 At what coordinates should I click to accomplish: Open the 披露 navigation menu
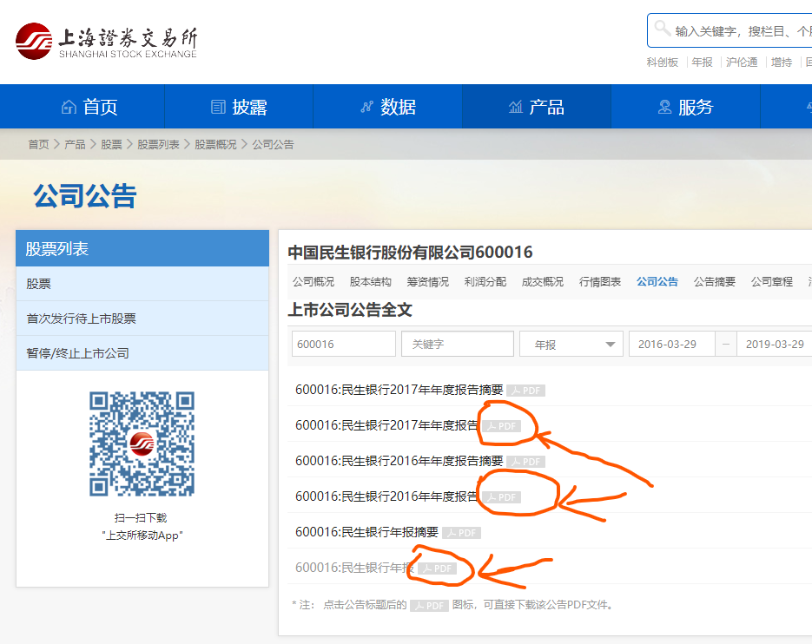239,107
